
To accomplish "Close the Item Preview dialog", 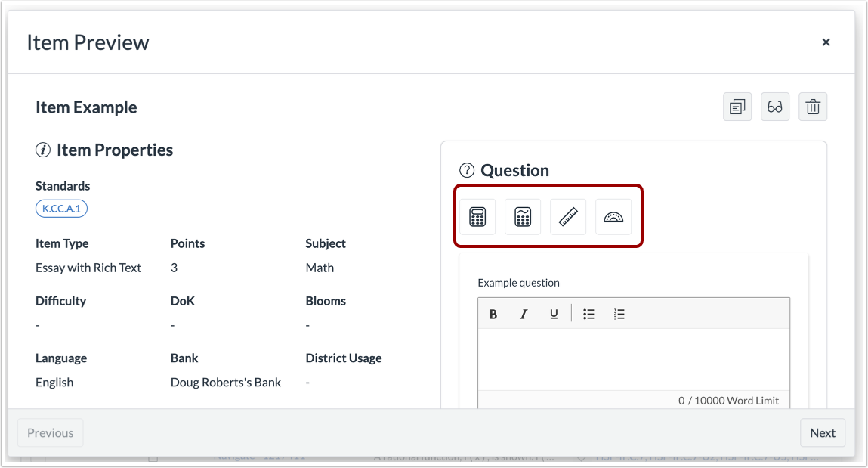I will point(826,42).
